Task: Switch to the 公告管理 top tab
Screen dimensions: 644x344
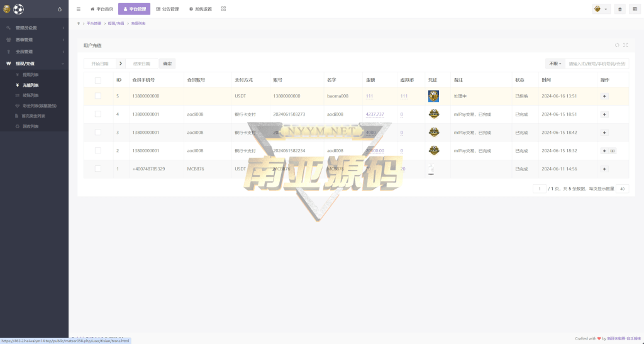Action: (167, 9)
